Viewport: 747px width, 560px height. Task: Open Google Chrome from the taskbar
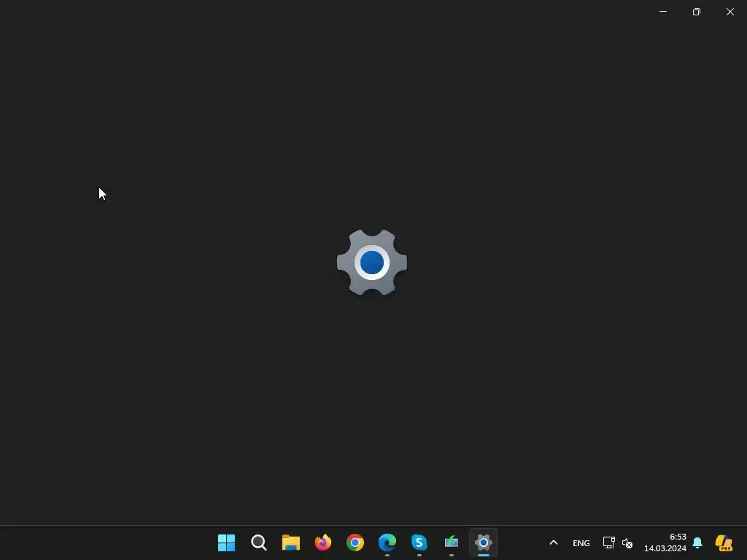point(355,542)
